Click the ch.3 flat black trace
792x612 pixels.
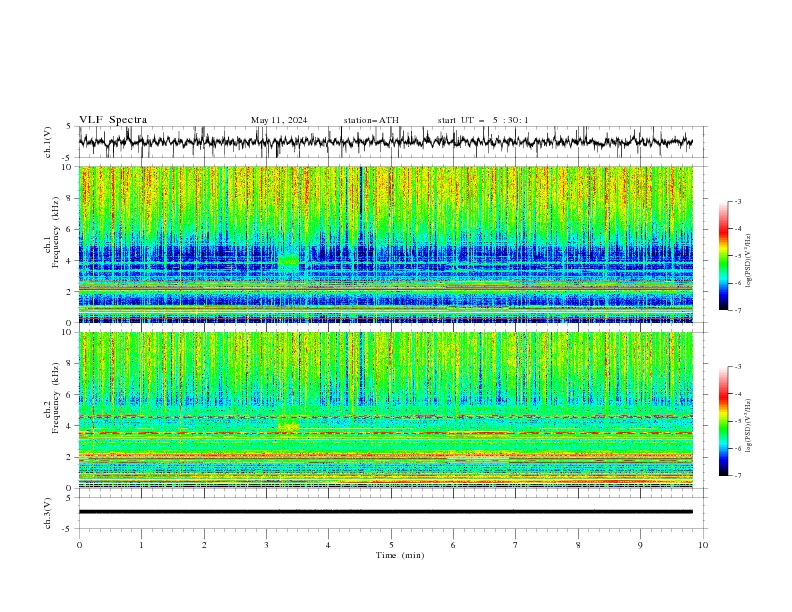coord(385,512)
